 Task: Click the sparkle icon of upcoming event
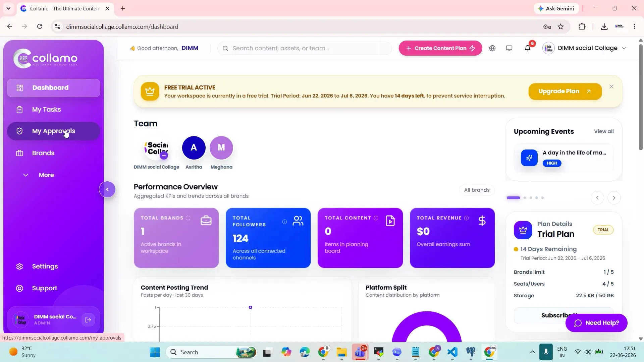(529, 158)
